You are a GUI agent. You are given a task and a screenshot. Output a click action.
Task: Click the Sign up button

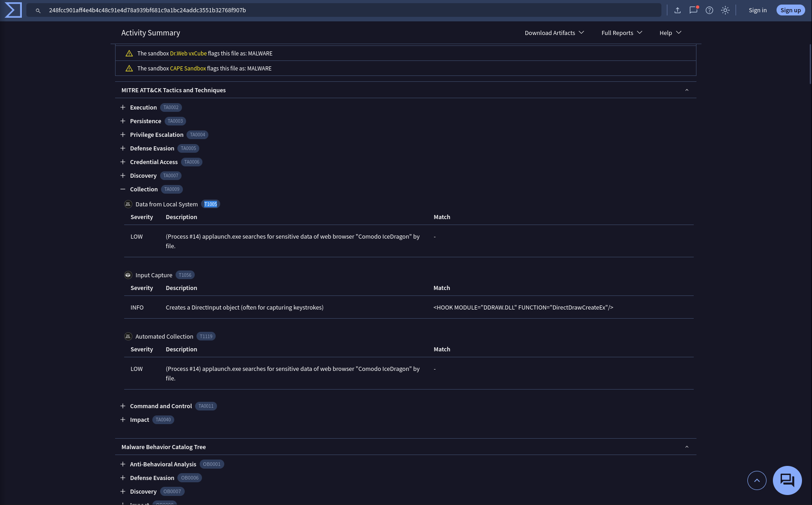791,10
